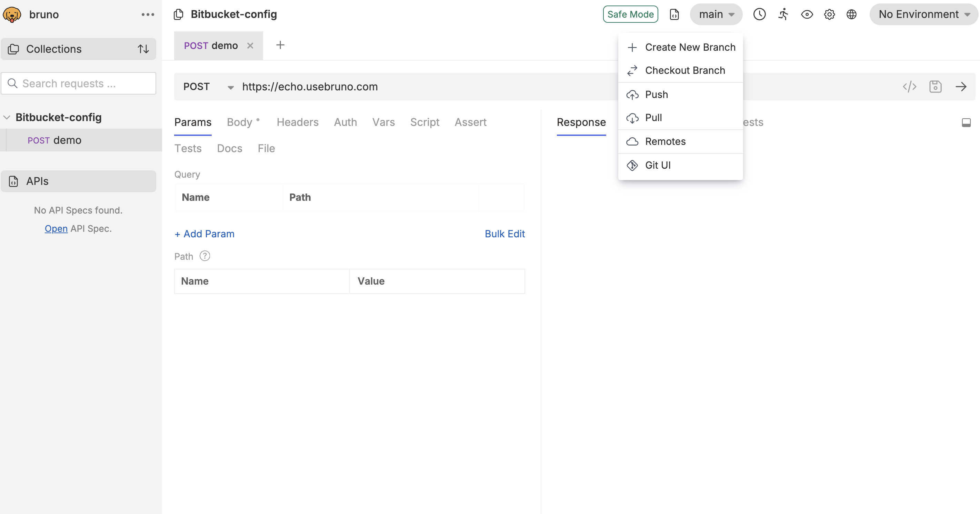The width and height of the screenshot is (980, 514).
Task: Click the generate code icon
Action: pyautogui.click(x=909, y=87)
